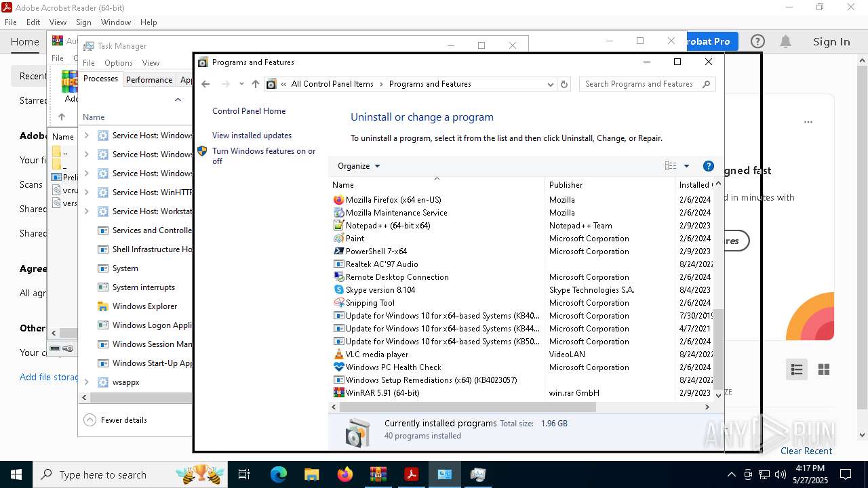Click the PowerShell 7-x64 icon
The width and height of the screenshot is (868, 488).
pyautogui.click(x=339, y=251)
